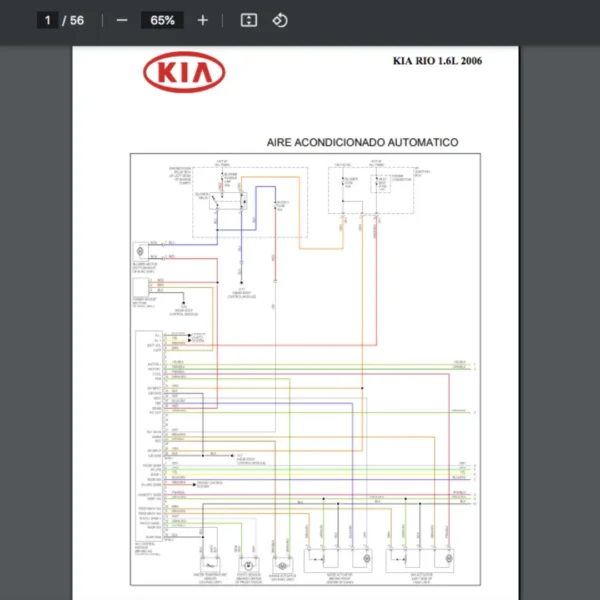Click the total pages count 56
The image size is (600, 600).
(x=77, y=20)
